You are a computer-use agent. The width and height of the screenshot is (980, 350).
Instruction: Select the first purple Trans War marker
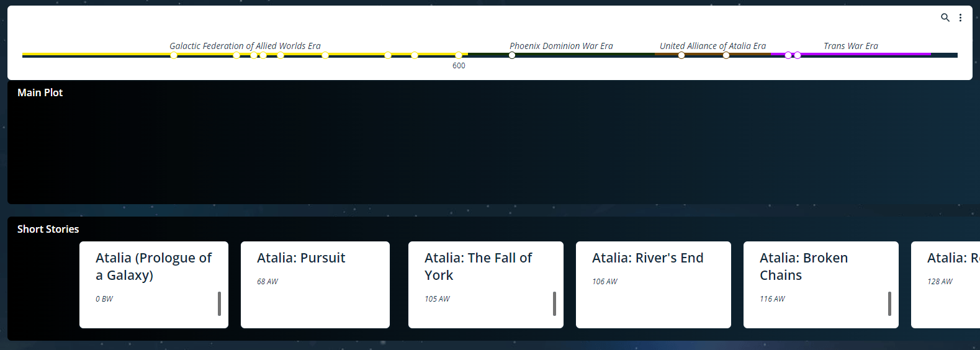(x=788, y=55)
